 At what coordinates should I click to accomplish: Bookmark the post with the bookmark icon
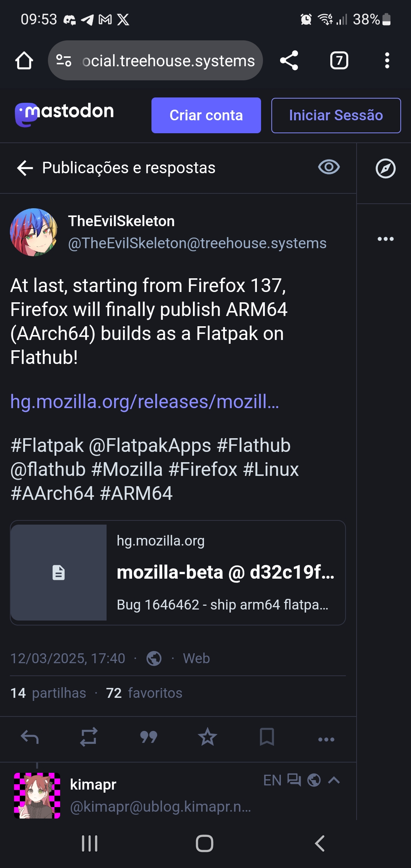[x=267, y=737]
